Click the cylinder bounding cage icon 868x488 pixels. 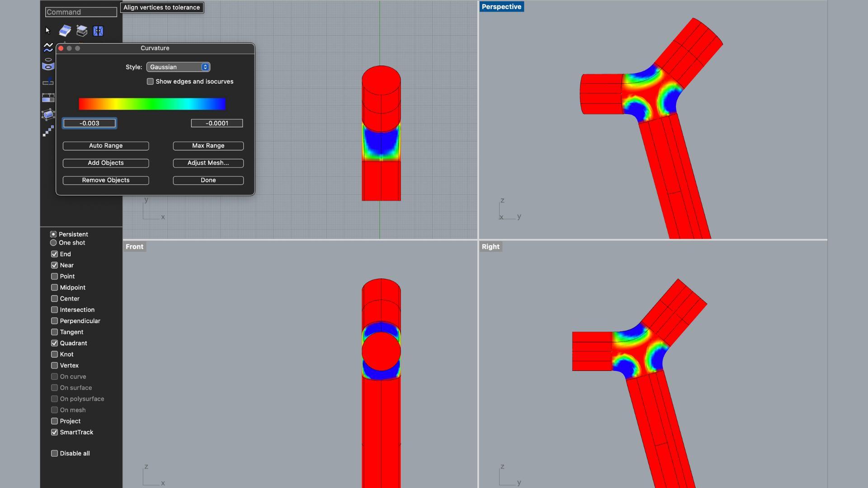(x=48, y=114)
